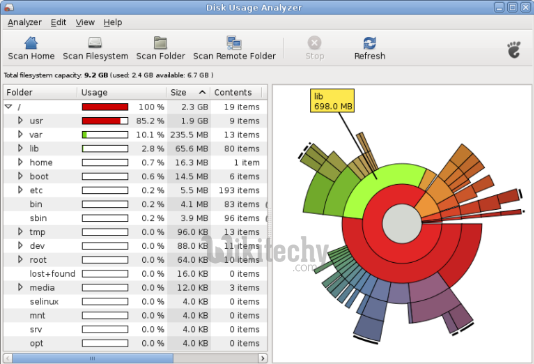Expand the media folder
The image size is (534, 364).
pos(20,287)
